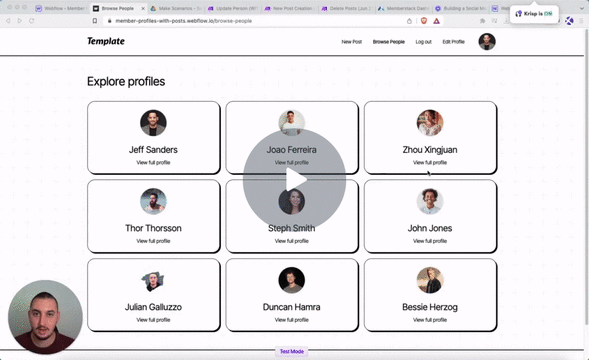View full profile of Julian Galluzzo
The image size is (589, 360).
pos(153,320)
